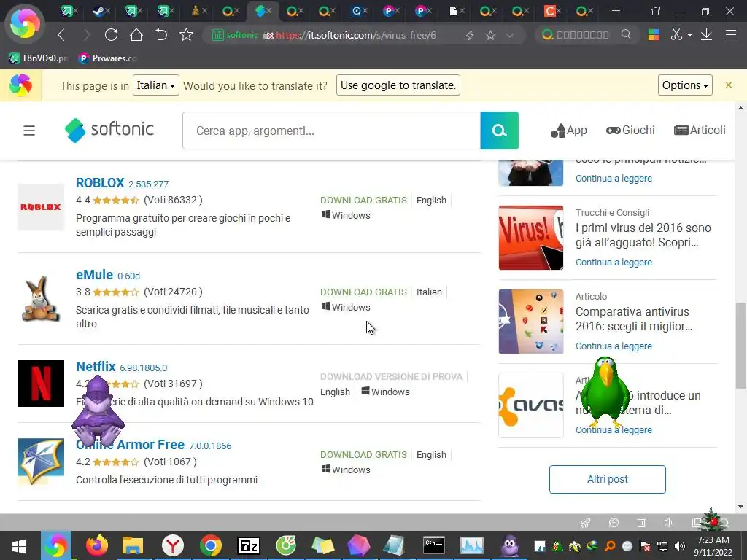The image size is (747, 560).
Task: Open a new tab with the plus button
Action: 616,10
